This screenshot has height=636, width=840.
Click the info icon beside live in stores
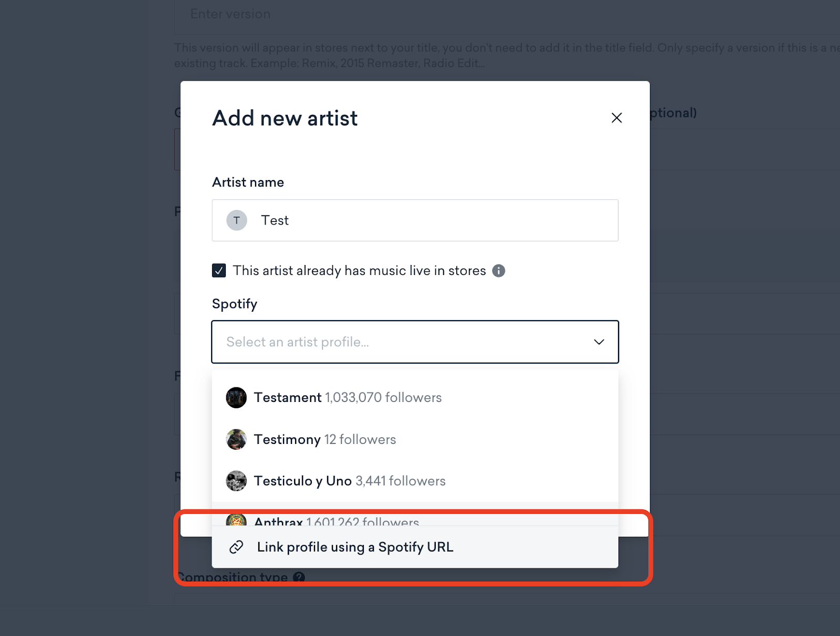498,271
